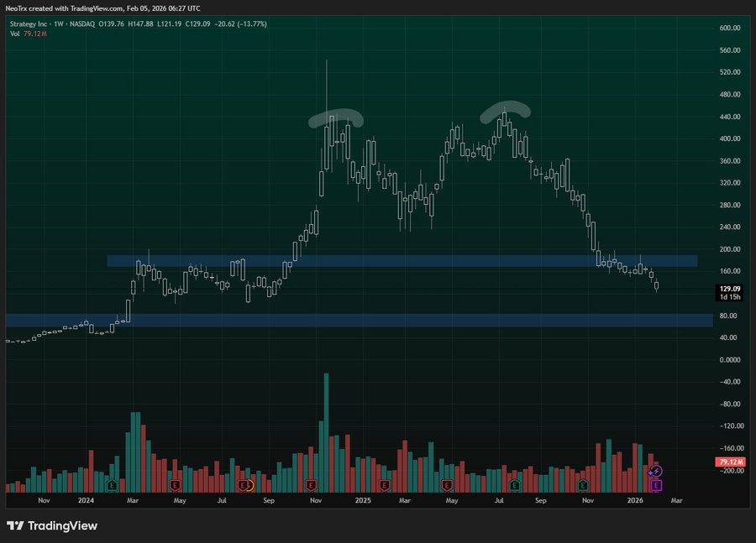
Task: Click the green earnings marker near August 2025
Action: pyautogui.click(x=514, y=485)
